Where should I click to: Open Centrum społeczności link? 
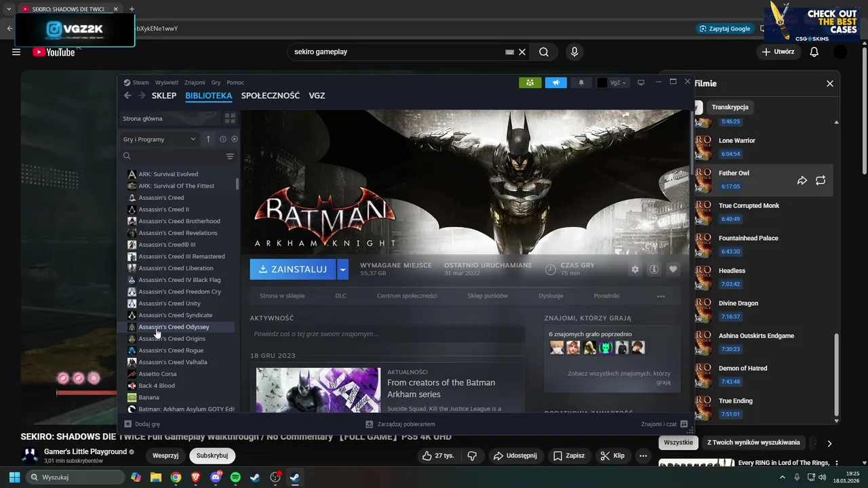point(407,296)
